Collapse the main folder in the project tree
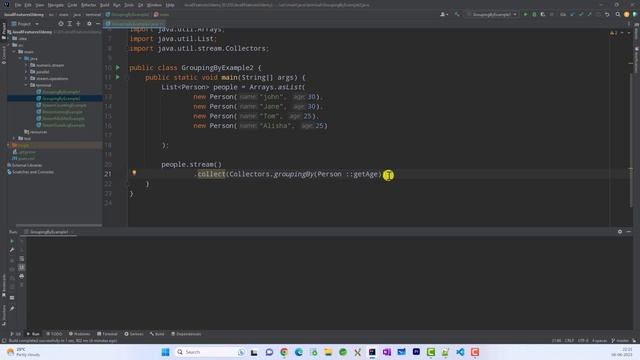This screenshot has width=640, height=360. (x=14, y=52)
